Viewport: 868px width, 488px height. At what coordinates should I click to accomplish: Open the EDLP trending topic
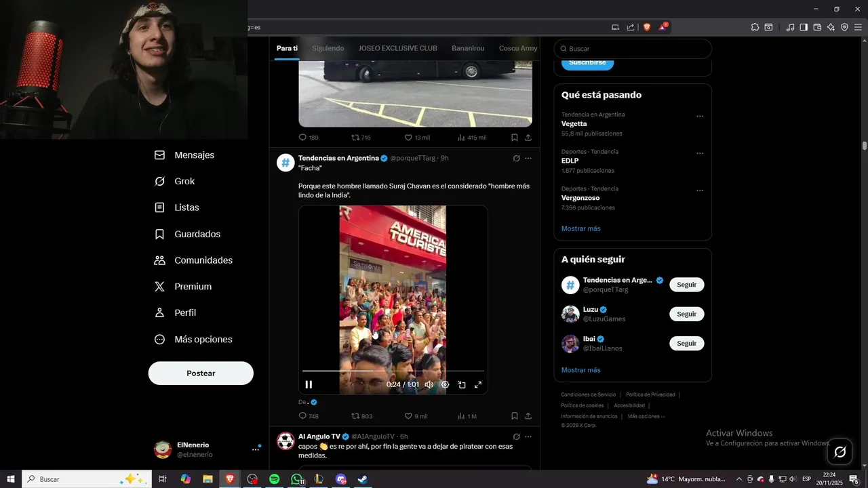[x=570, y=161]
